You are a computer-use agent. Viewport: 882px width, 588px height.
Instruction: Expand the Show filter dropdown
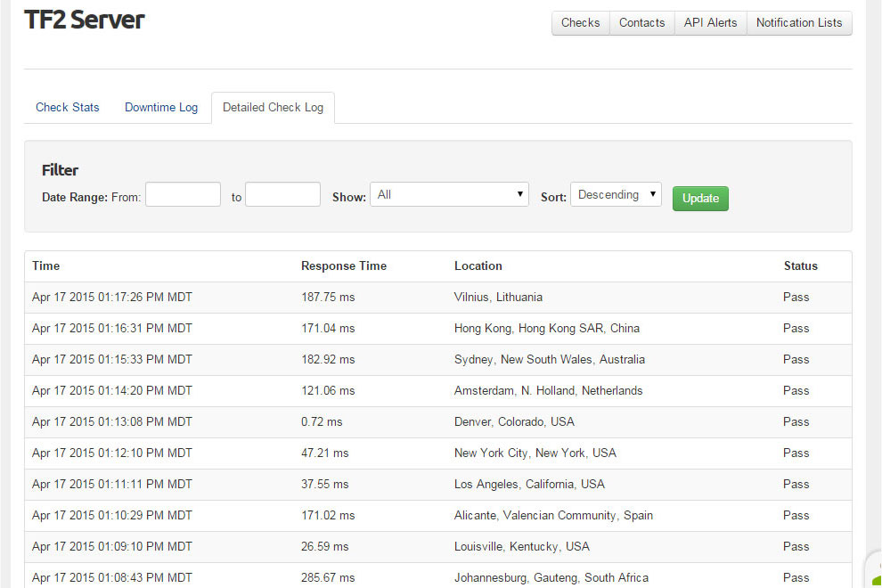(449, 194)
